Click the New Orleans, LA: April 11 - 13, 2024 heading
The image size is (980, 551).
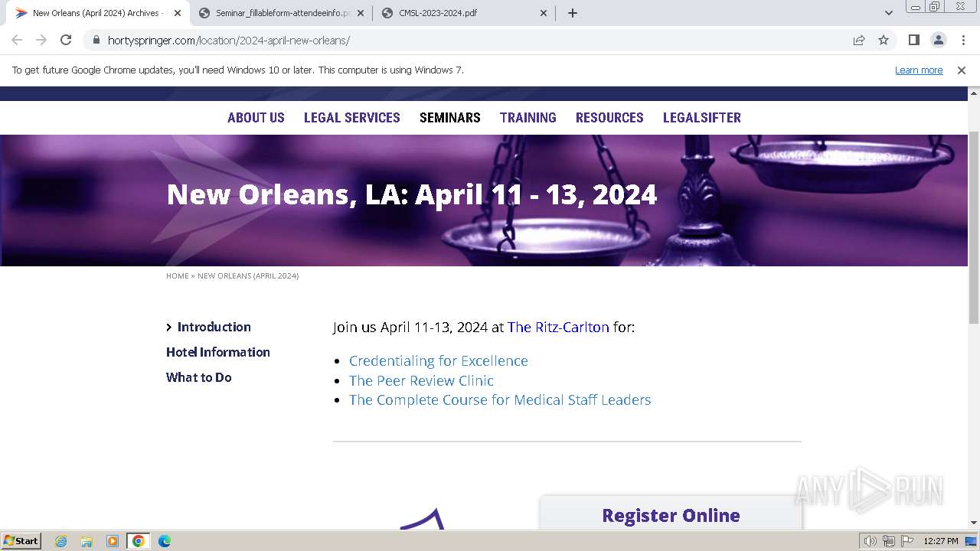(412, 194)
